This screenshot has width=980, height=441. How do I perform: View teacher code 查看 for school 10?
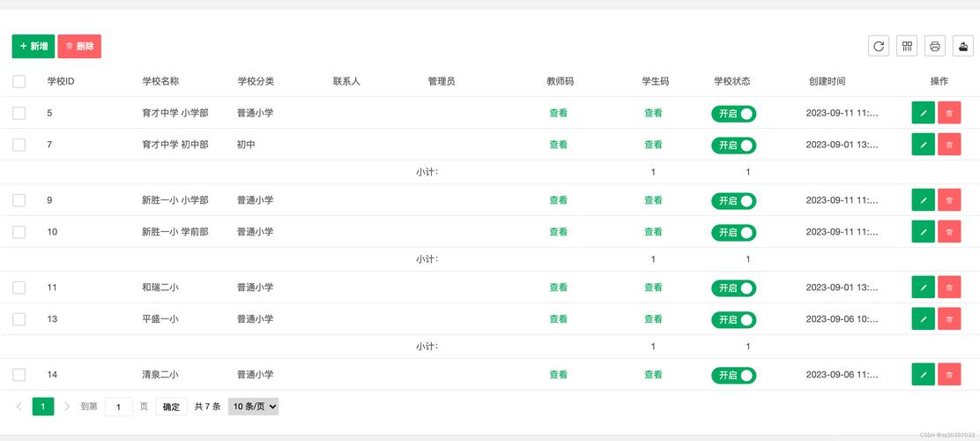(x=558, y=232)
